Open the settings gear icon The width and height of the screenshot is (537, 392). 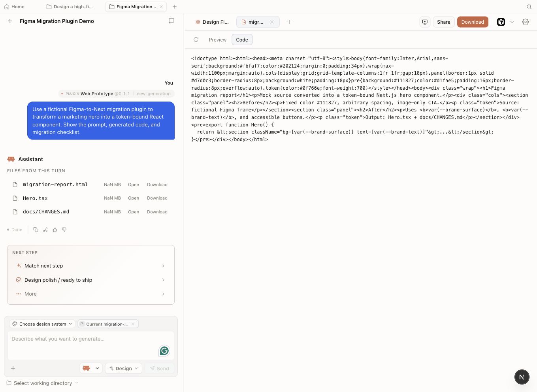(526, 22)
